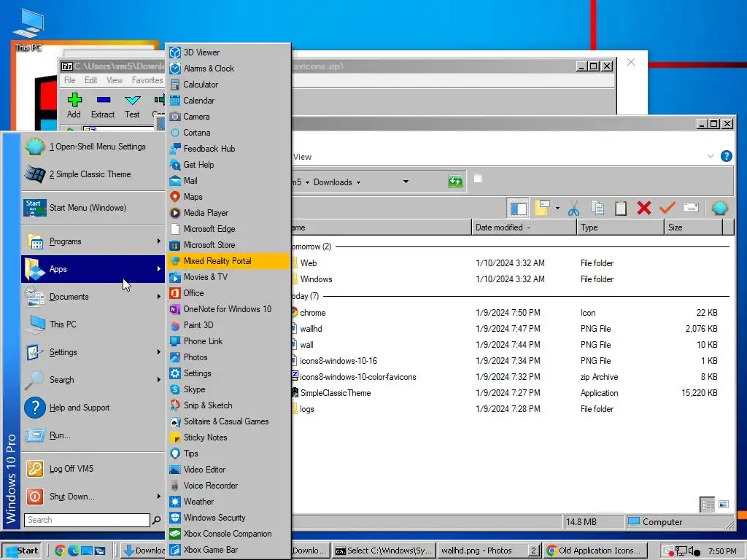747x560 pixels.
Task: Open the 7-Zip Favorites menu
Action: 147,80
